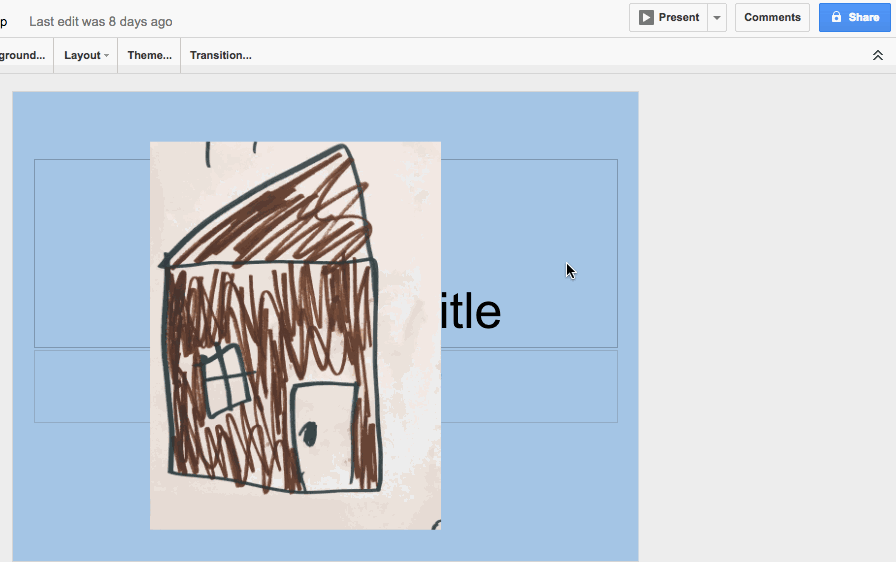This screenshot has height=562, width=896.
Task: Open the Theme picker
Action: pyautogui.click(x=149, y=56)
